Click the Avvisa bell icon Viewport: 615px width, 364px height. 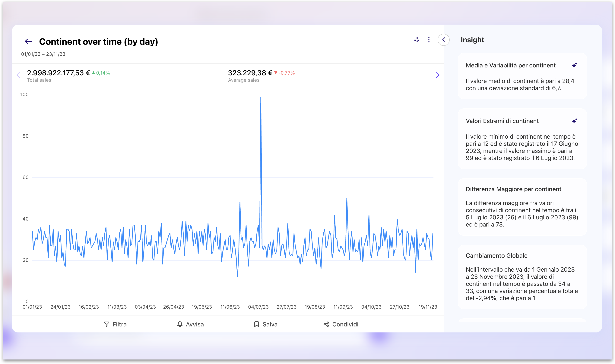pyautogui.click(x=180, y=324)
